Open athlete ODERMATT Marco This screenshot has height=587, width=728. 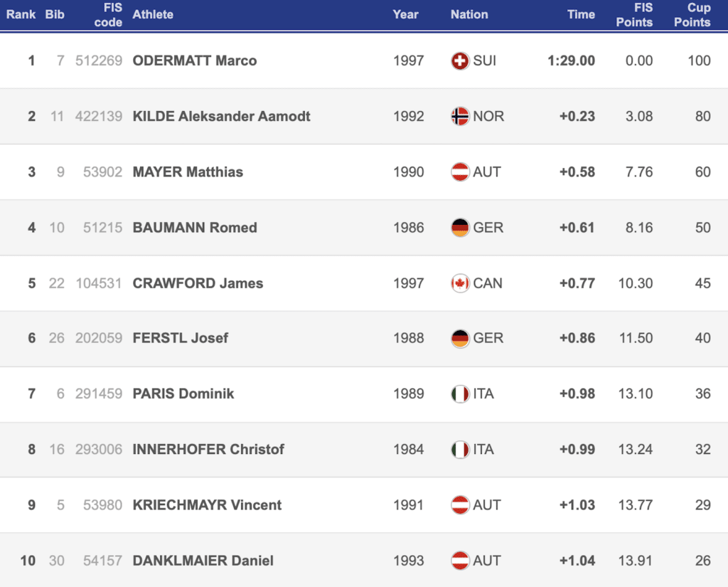[195, 60]
